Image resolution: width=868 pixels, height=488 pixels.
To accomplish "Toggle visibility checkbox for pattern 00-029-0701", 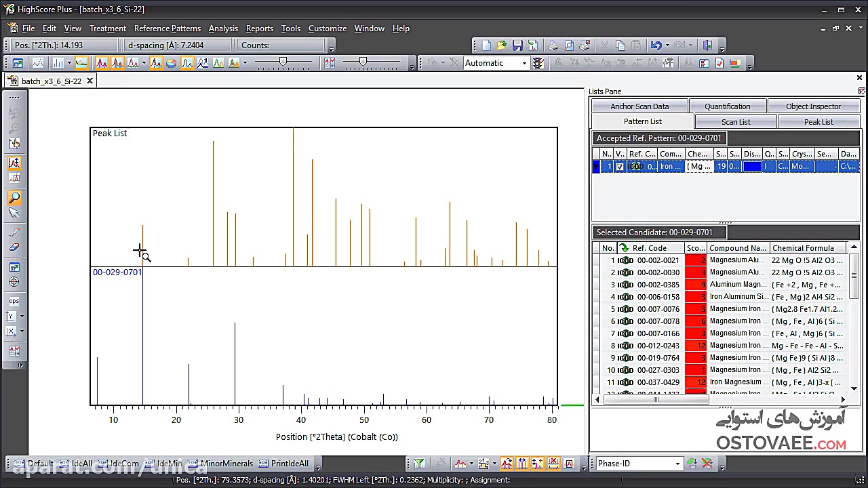I will [619, 167].
